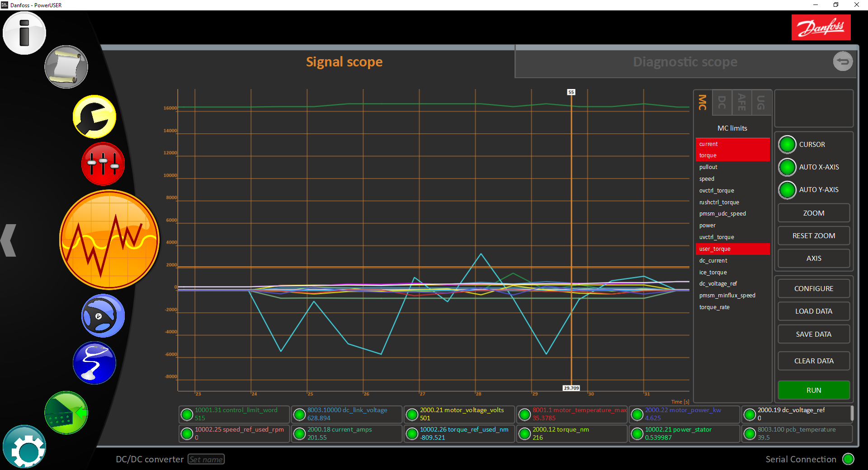The width and height of the screenshot is (868, 470).
Task: Click the back arrow in Diagnostic scope tab
Action: [843, 61]
